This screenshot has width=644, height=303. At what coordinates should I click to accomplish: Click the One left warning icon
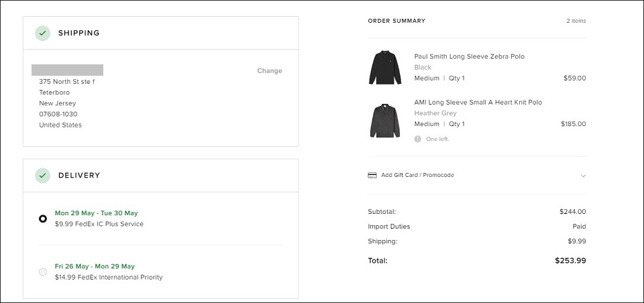coord(418,139)
